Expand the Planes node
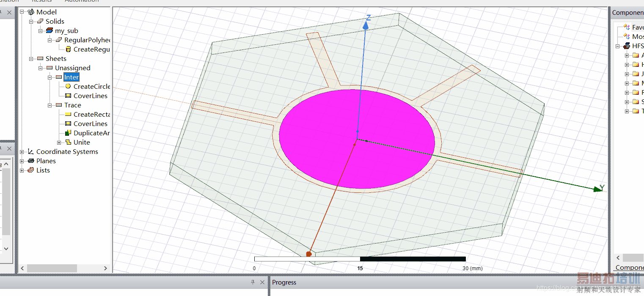 [x=22, y=161]
